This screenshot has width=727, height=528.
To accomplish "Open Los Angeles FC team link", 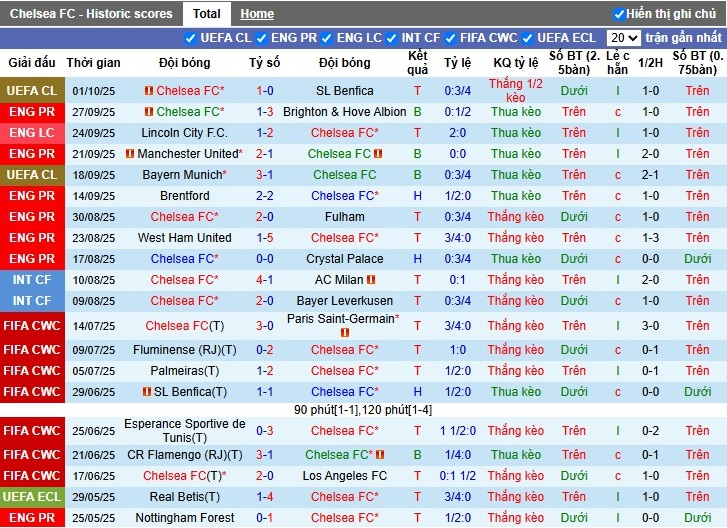I will click(x=344, y=476).
